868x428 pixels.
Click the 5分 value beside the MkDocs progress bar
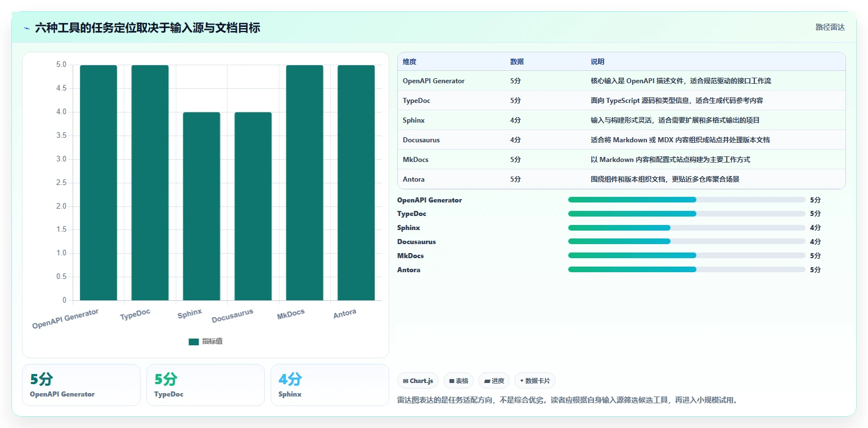click(815, 256)
